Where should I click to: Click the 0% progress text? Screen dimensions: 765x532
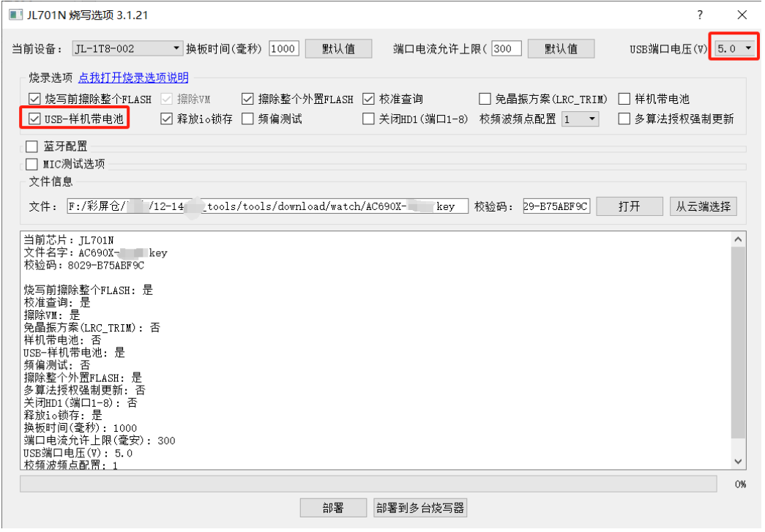(740, 484)
